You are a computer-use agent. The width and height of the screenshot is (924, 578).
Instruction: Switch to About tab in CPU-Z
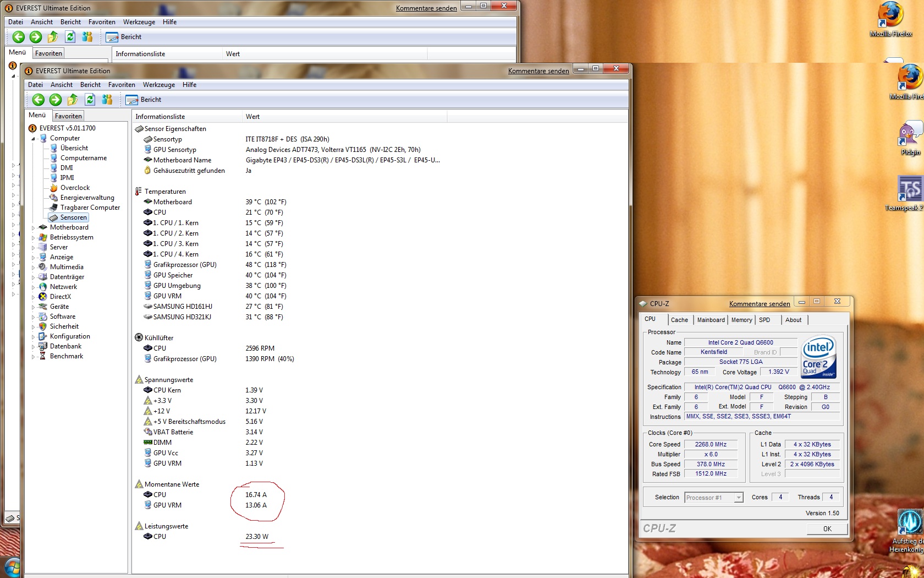pyautogui.click(x=793, y=320)
